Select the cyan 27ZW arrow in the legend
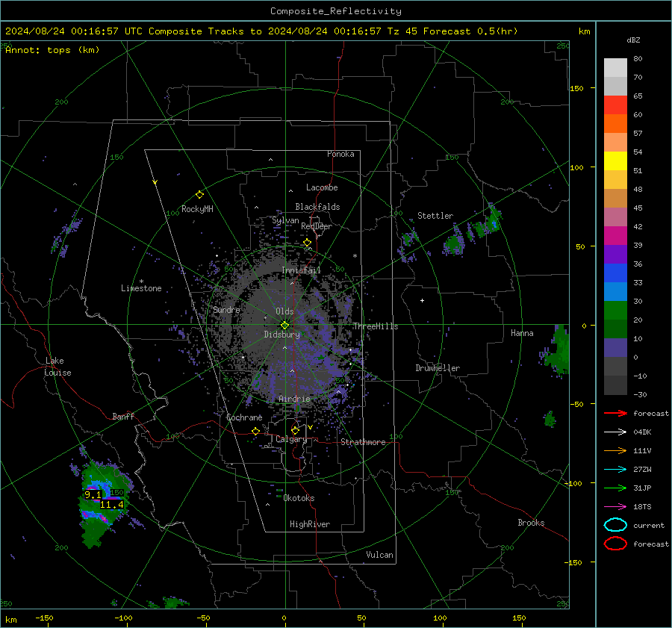672x628 pixels. (615, 470)
